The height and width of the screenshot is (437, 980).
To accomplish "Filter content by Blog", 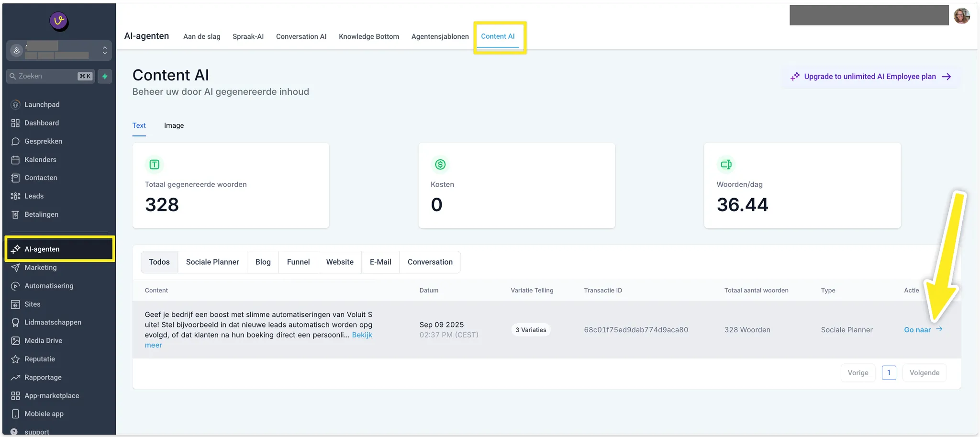I will pyautogui.click(x=263, y=262).
